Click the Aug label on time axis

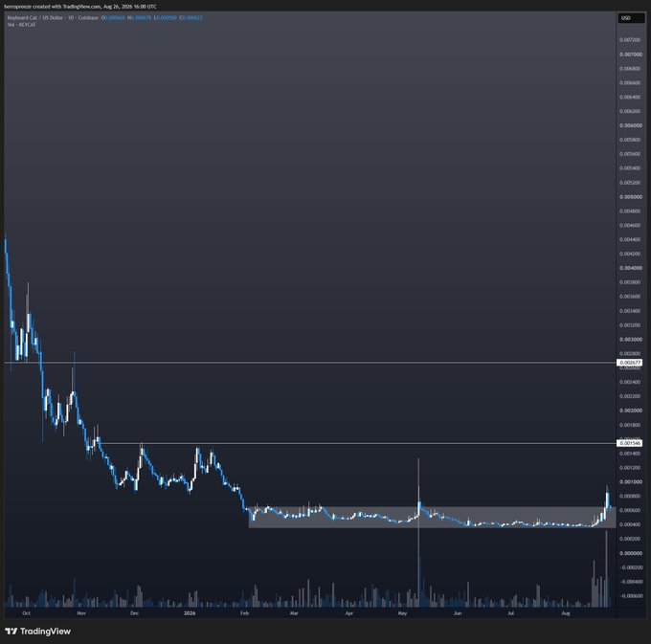(x=566, y=612)
